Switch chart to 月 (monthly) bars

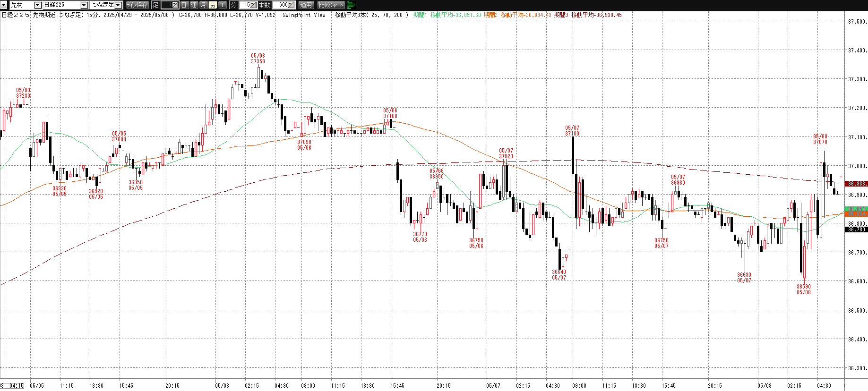click(x=203, y=5)
